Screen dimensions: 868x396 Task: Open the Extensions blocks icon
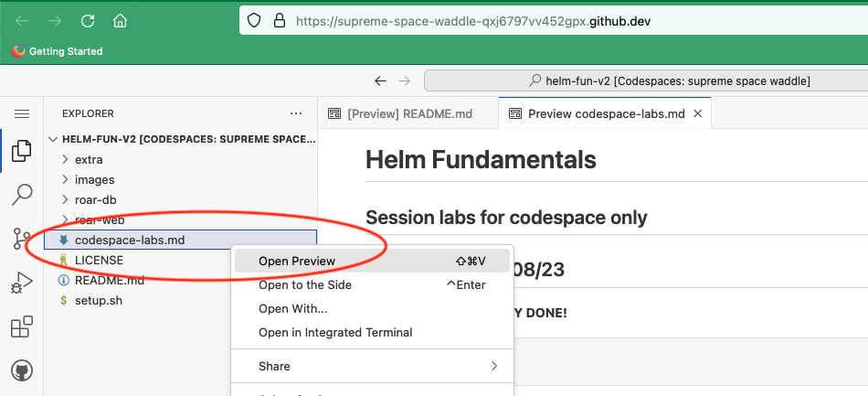22,326
